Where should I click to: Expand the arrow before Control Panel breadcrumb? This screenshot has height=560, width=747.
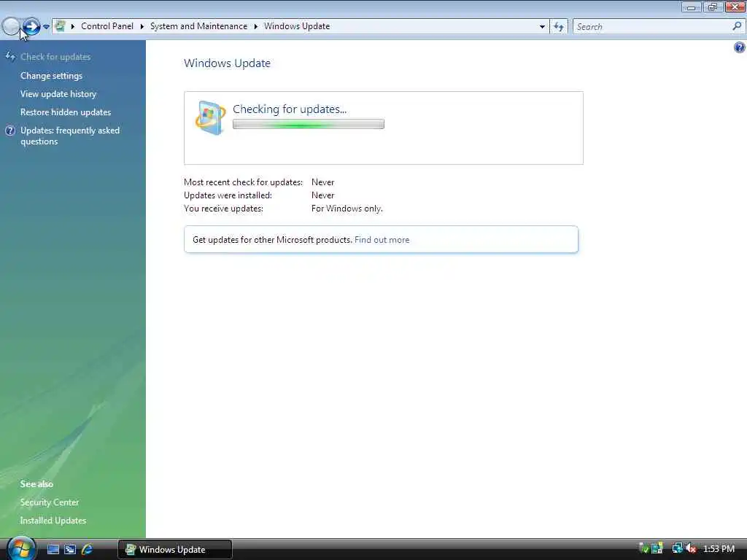pyautogui.click(x=73, y=26)
